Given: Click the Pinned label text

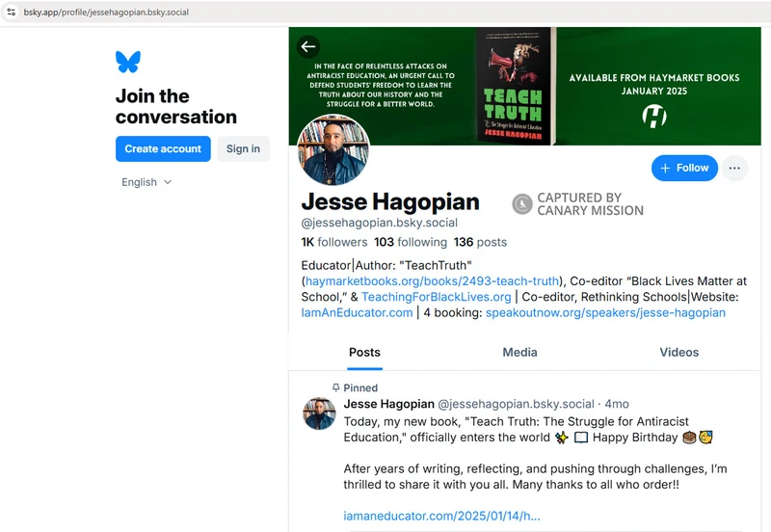Looking at the screenshot, I should [360, 388].
